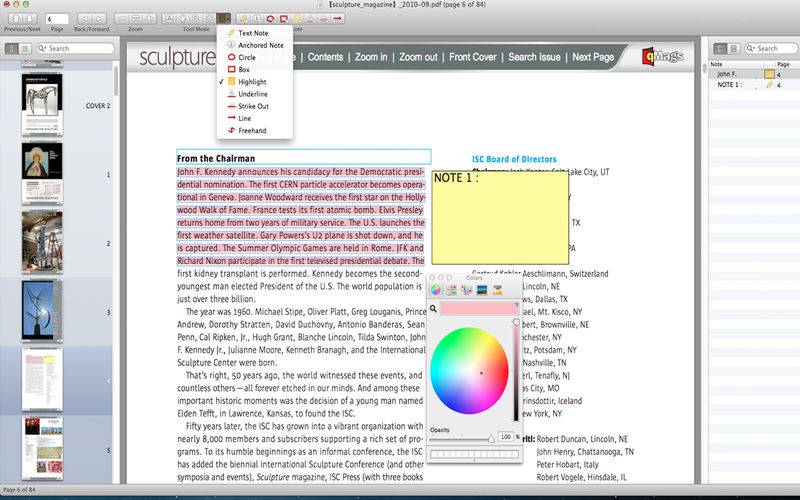Choose Line from the dropdown menu
Viewport: 800px width, 500px height.
pyautogui.click(x=255, y=118)
